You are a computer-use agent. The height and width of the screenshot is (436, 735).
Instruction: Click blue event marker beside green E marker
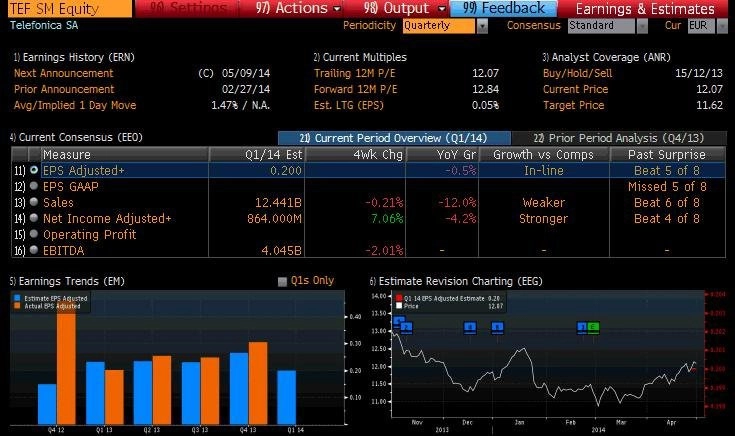coord(582,327)
